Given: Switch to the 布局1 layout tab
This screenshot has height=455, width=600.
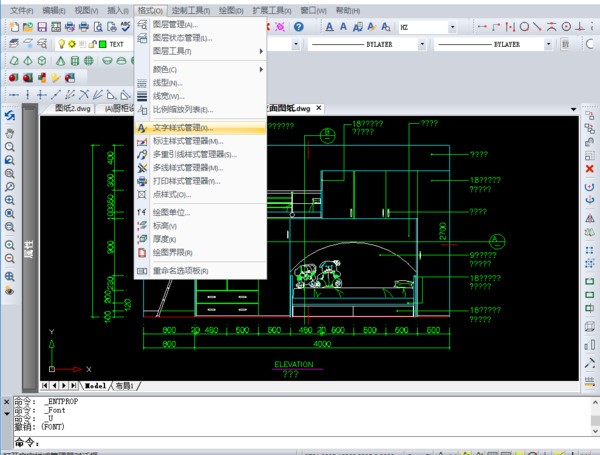Looking at the screenshot, I should click(125, 385).
